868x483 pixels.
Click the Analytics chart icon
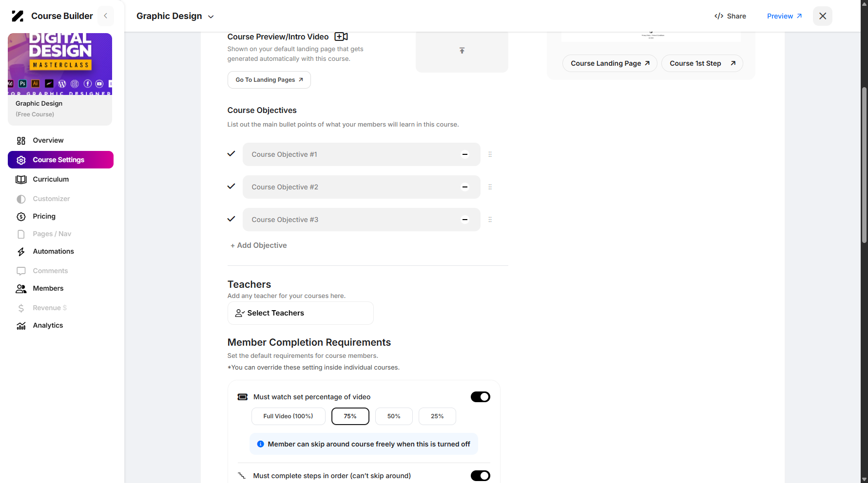click(x=21, y=326)
